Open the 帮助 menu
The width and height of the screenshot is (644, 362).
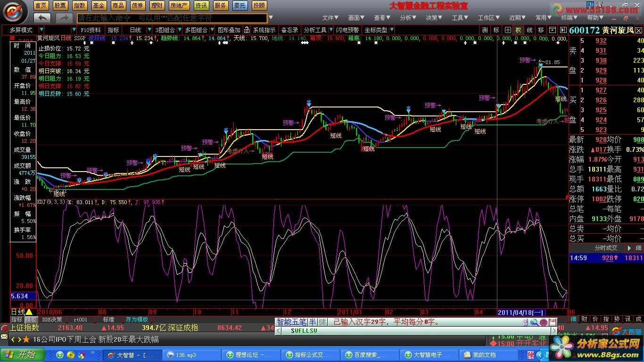pyautogui.click(x=595, y=18)
